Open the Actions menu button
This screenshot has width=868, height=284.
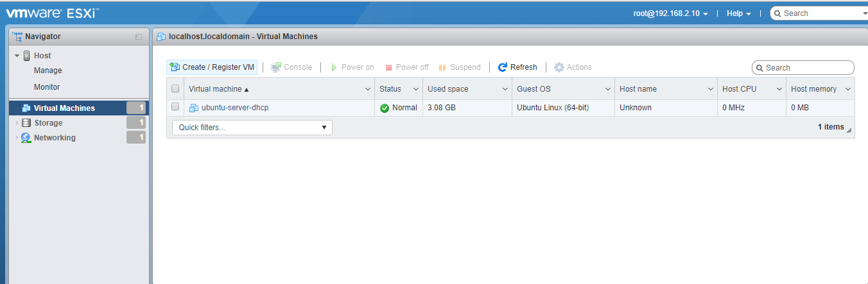[x=573, y=67]
